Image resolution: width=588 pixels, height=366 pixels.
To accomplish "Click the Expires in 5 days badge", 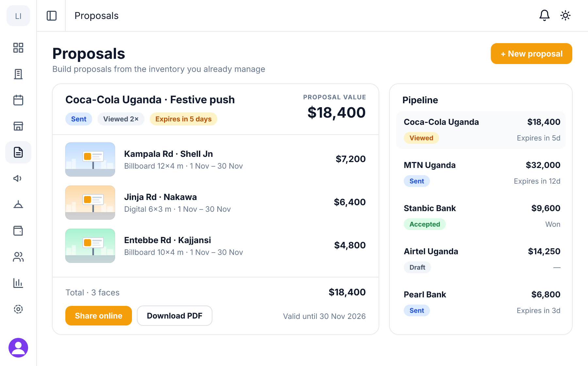I will point(184,119).
